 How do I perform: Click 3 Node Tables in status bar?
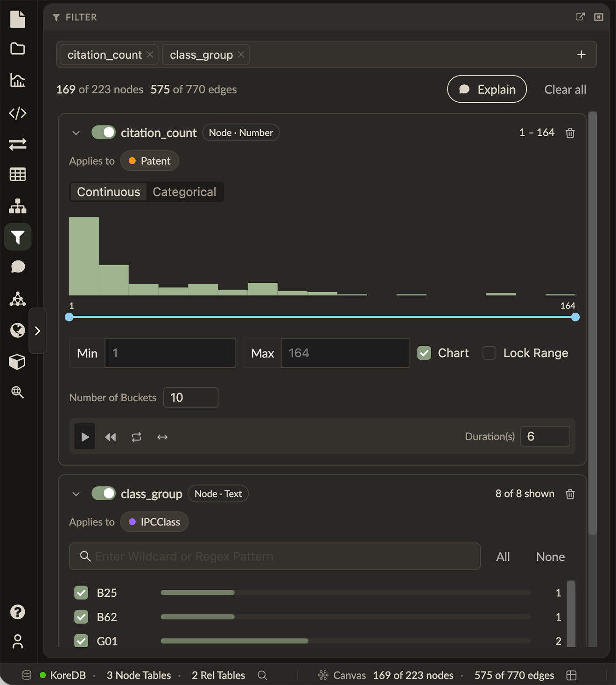click(139, 675)
